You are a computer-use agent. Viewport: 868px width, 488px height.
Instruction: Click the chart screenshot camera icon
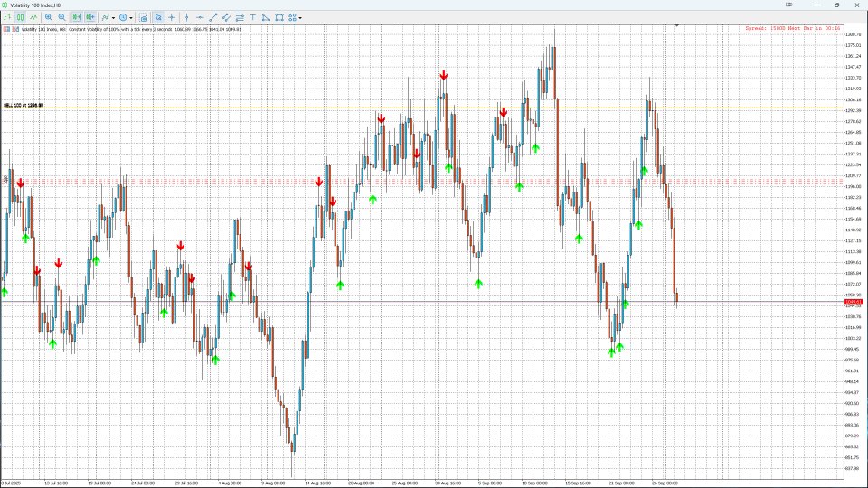[144, 18]
